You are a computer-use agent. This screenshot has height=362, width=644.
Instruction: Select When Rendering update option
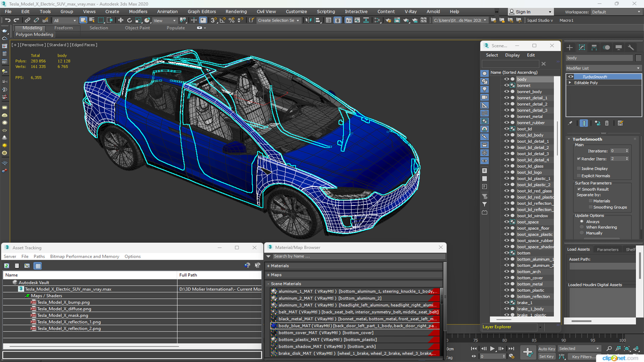point(582,227)
